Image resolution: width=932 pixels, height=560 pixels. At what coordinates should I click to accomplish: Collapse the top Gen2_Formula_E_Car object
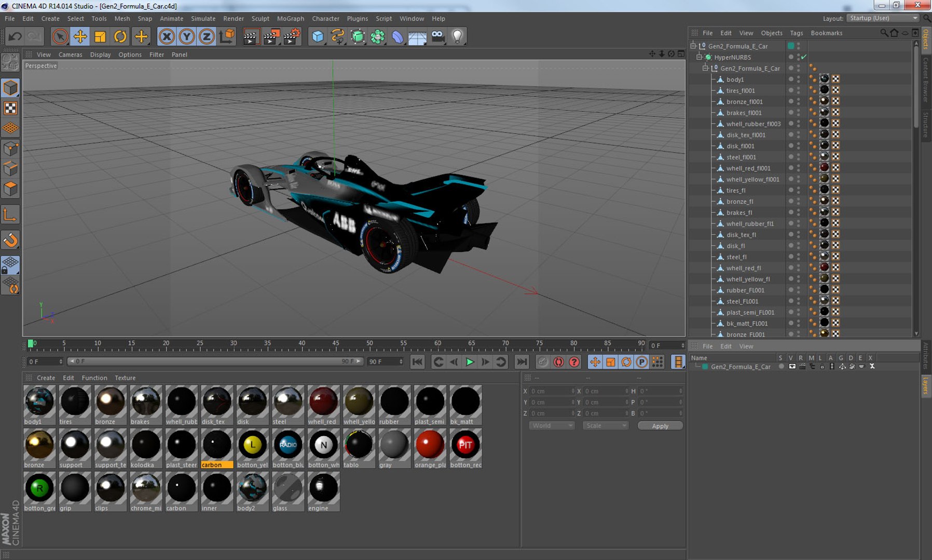(693, 46)
